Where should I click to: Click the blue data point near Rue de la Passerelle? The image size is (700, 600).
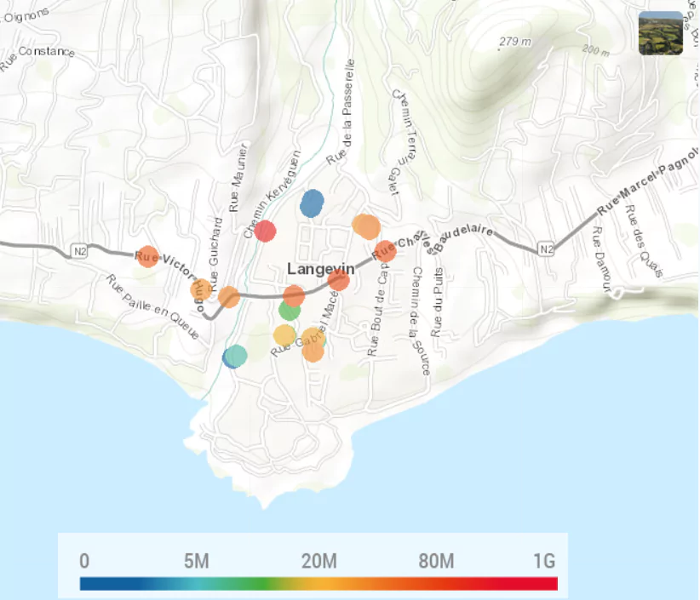pyautogui.click(x=312, y=203)
